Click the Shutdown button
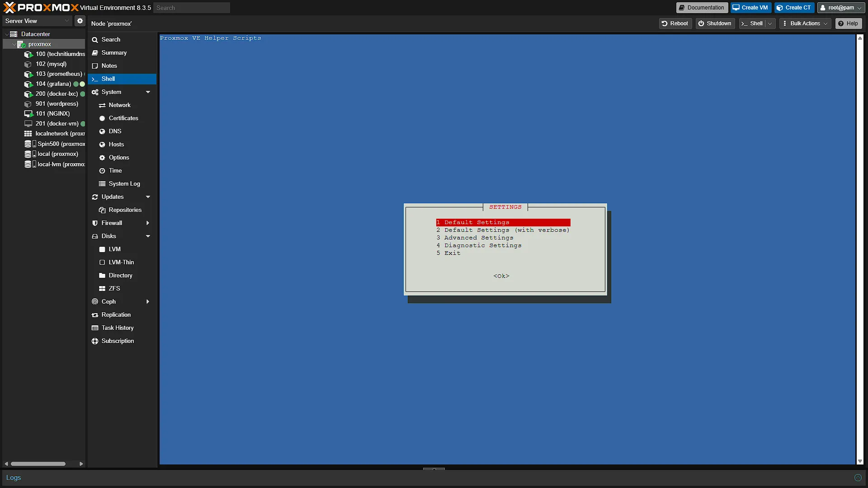The width and height of the screenshot is (868, 488). (715, 23)
